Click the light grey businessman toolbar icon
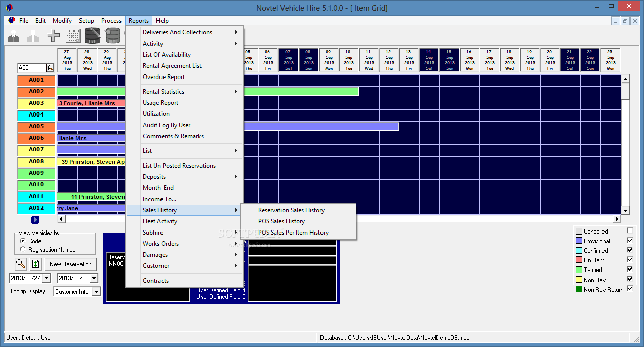 tap(33, 36)
